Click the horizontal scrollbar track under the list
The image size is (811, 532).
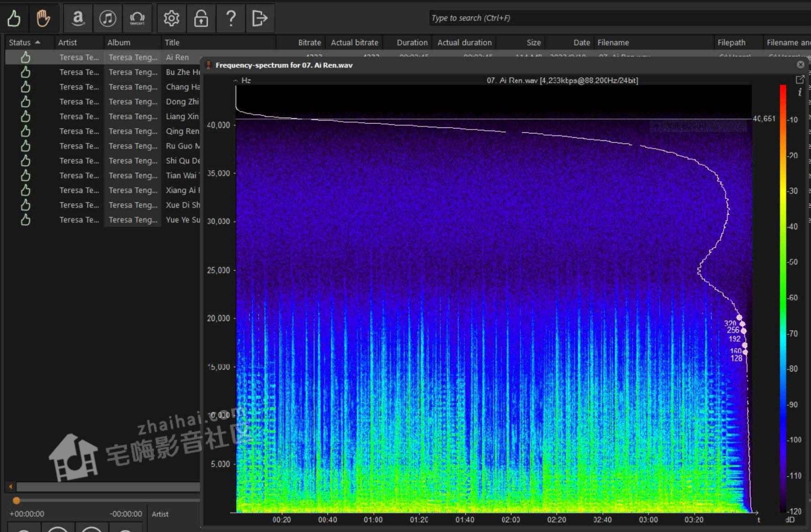click(108, 487)
